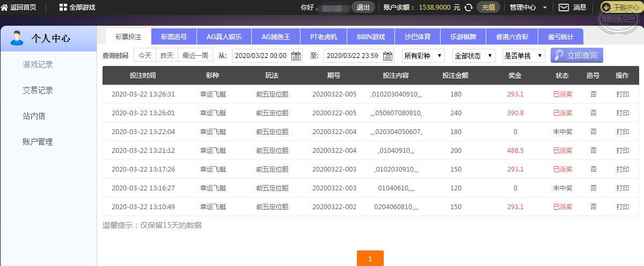
Task: Click the 退出 logout button
Action: pyautogui.click(x=363, y=8)
